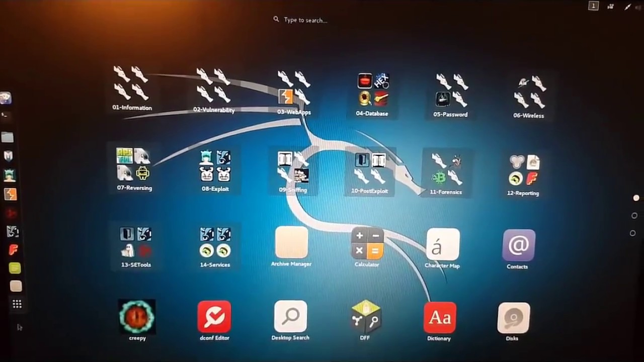
Task: Open the Files folder icon in dock
Action: (x=7, y=137)
